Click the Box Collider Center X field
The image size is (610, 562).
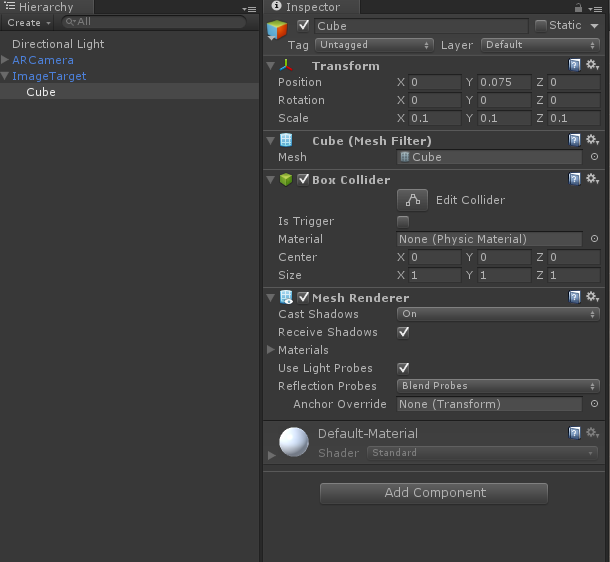pyautogui.click(x=435, y=257)
